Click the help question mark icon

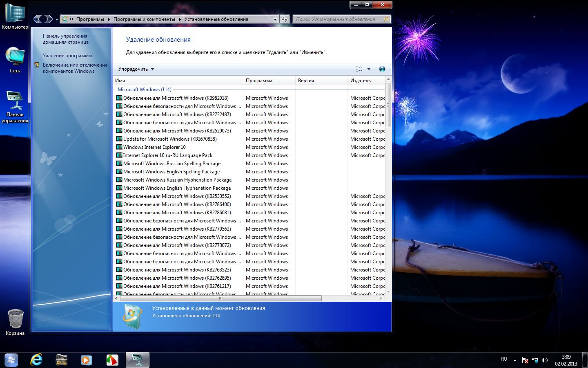click(382, 69)
